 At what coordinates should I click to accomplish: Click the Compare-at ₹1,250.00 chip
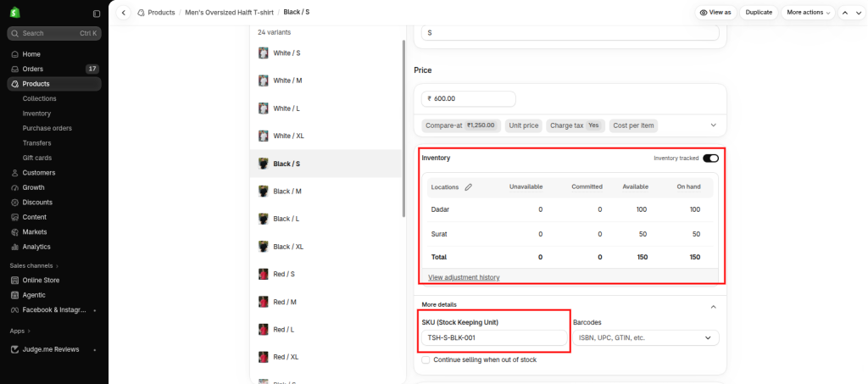tap(462, 125)
